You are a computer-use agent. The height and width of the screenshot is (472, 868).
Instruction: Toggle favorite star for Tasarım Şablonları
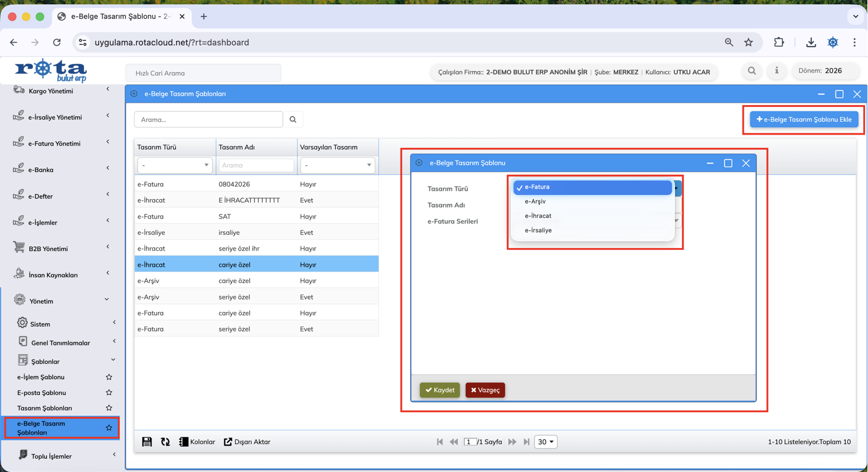point(109,409)
